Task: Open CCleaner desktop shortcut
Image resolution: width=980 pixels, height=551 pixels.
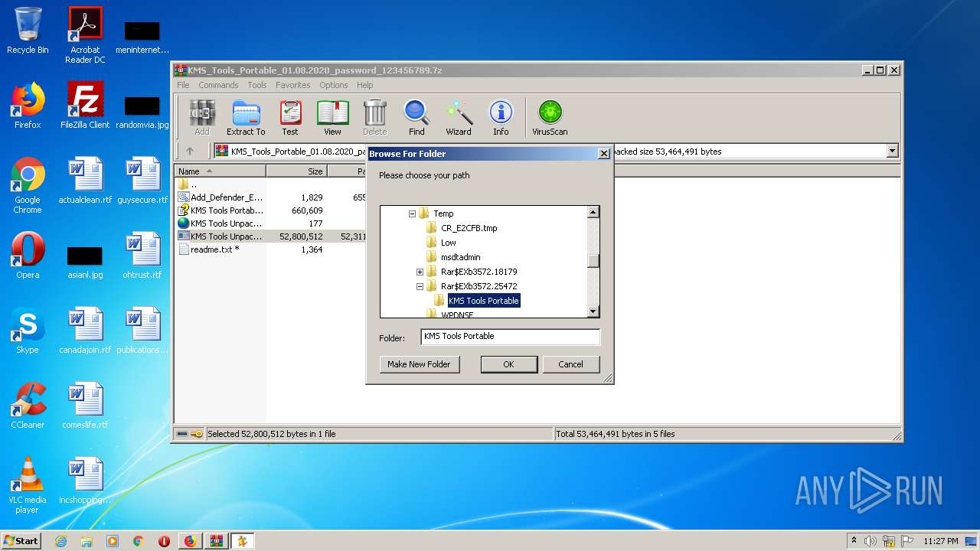Action: click(x=28, y=406)
